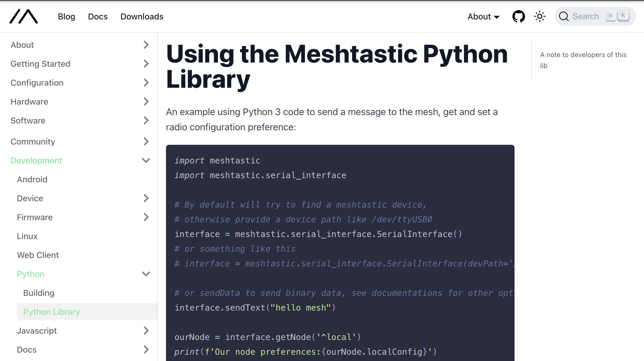Expand the Getting Started sidebar chevron
This screenshot has width=644, height=361.
[146, 64]
